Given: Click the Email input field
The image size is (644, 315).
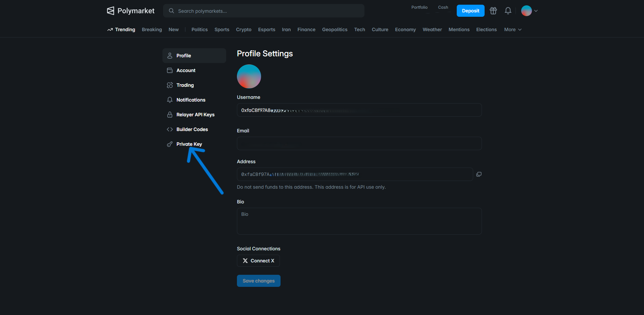Looking at the screenshot, I should click(x=359, y=143).
